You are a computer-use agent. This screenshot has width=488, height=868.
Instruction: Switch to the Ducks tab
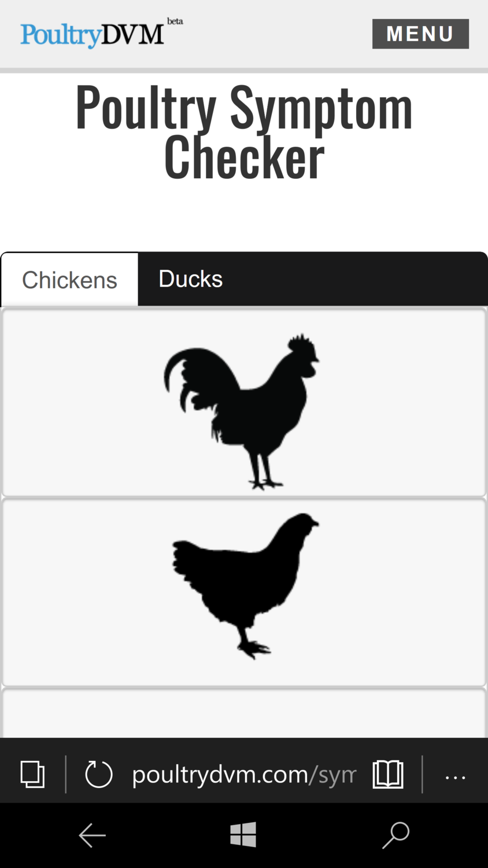tap(190, 279)
